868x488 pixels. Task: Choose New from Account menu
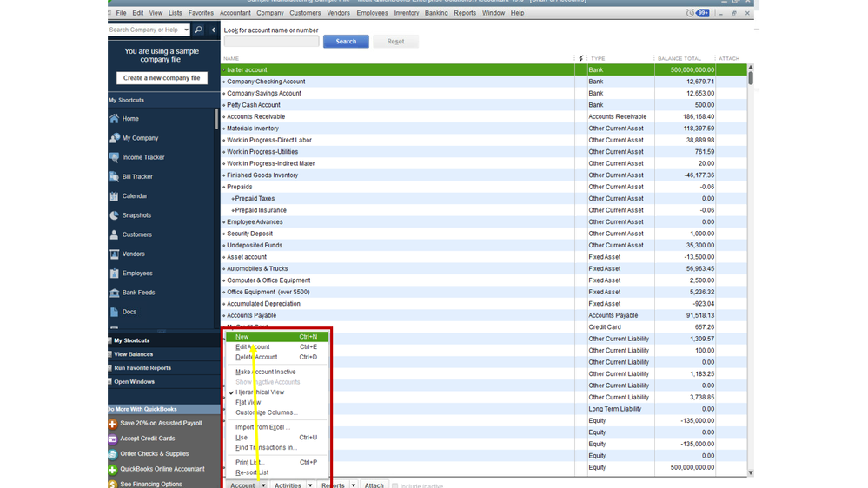click(x=277, y=336)
